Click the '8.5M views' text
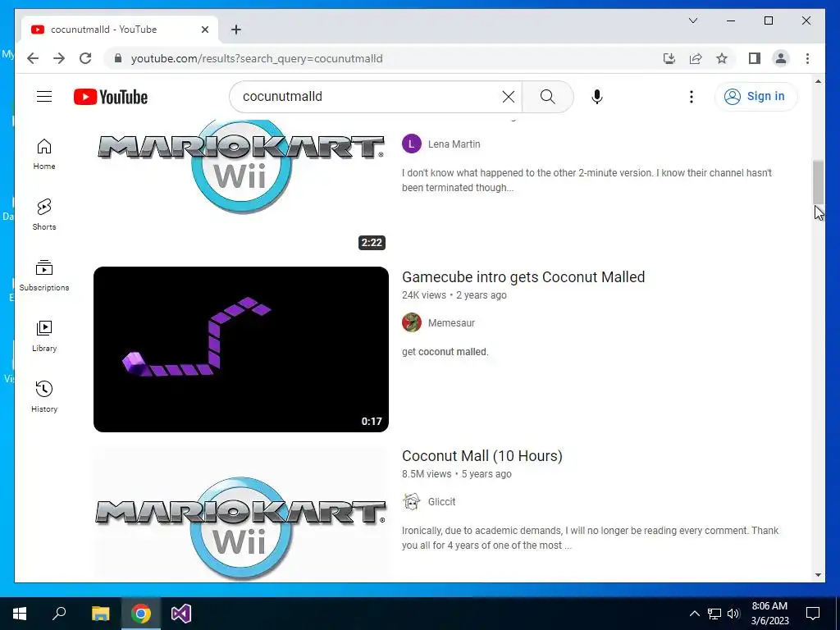 pos(427,474)
